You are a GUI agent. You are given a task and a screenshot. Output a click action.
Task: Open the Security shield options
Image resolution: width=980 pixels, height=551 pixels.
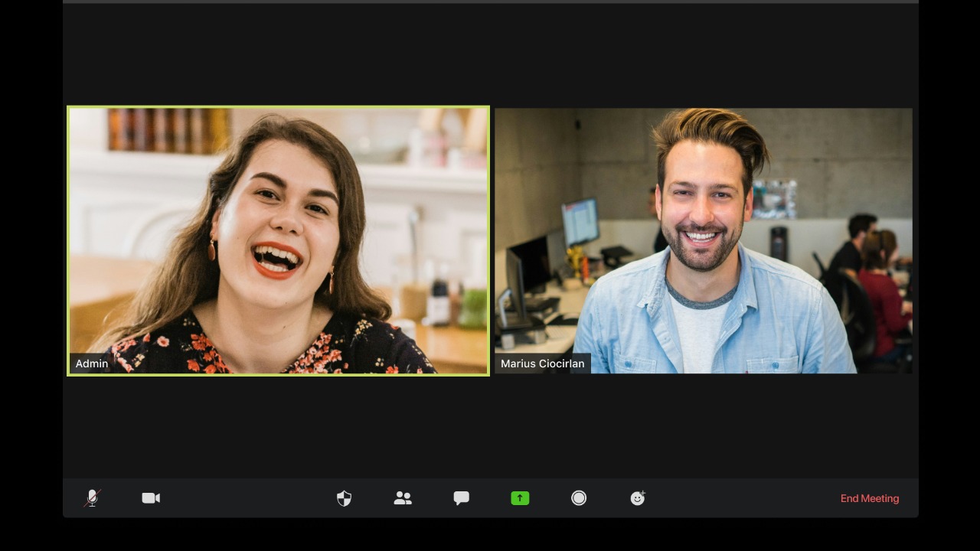344,498
